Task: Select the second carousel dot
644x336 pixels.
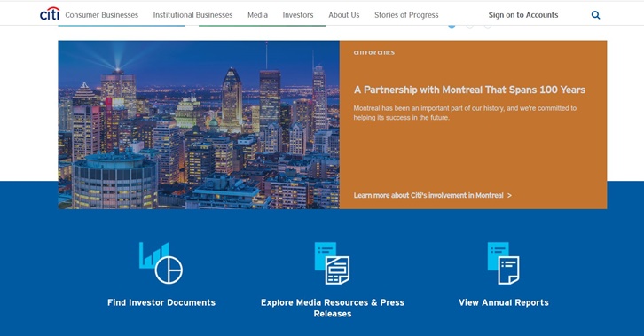Action: [x=469, y=27]
